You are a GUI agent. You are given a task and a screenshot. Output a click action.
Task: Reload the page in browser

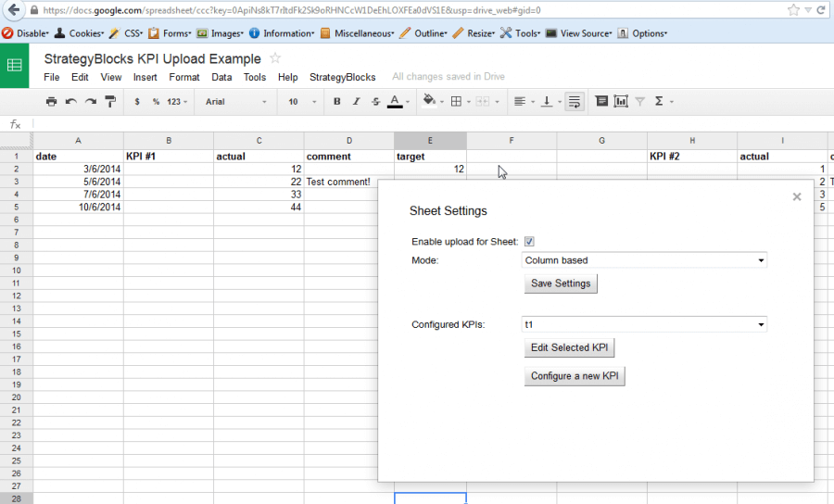(x=821, y=10)
